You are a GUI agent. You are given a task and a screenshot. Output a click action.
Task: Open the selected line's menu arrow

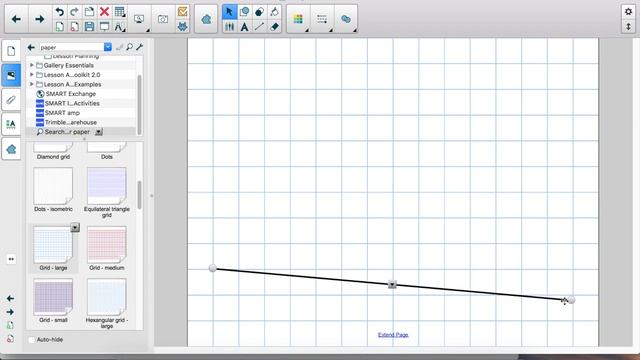(392, 284)
